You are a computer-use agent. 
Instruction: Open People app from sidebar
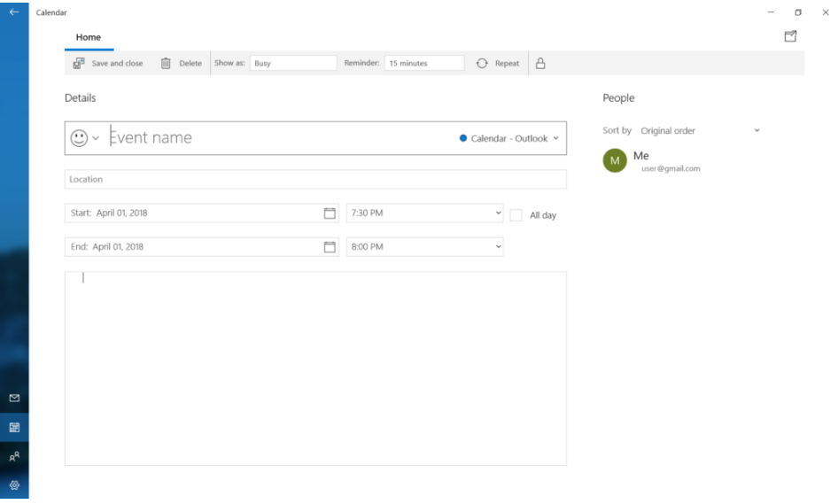[13, 457]
